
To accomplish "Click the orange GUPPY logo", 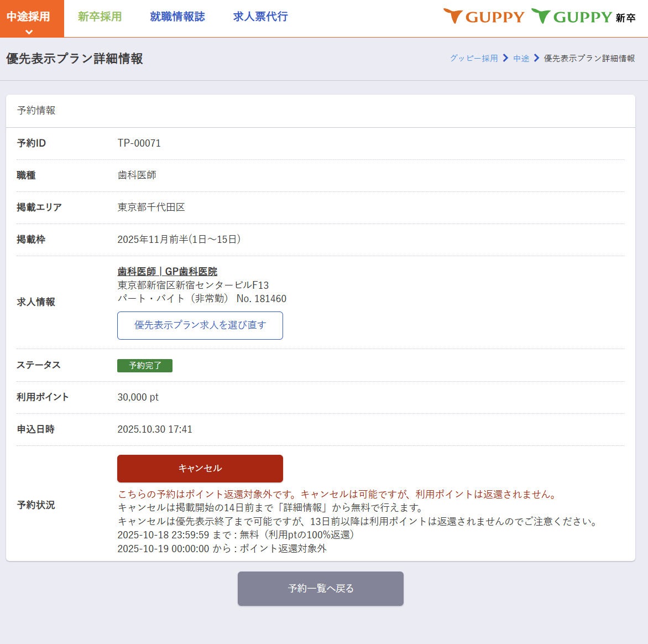I will point(484,17).
